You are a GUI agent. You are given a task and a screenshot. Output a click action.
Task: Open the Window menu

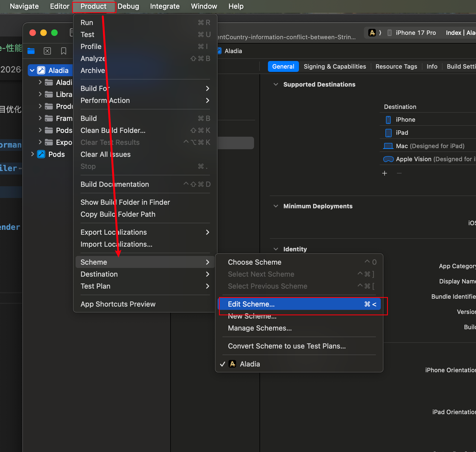[x=204, y=6]
